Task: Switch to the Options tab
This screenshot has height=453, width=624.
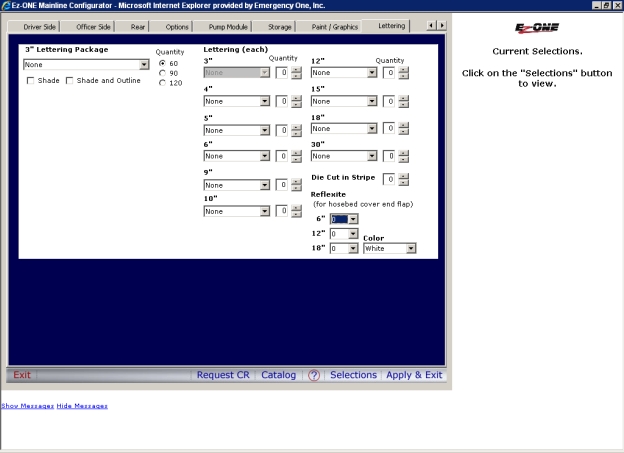Action: tap(177, 27)
